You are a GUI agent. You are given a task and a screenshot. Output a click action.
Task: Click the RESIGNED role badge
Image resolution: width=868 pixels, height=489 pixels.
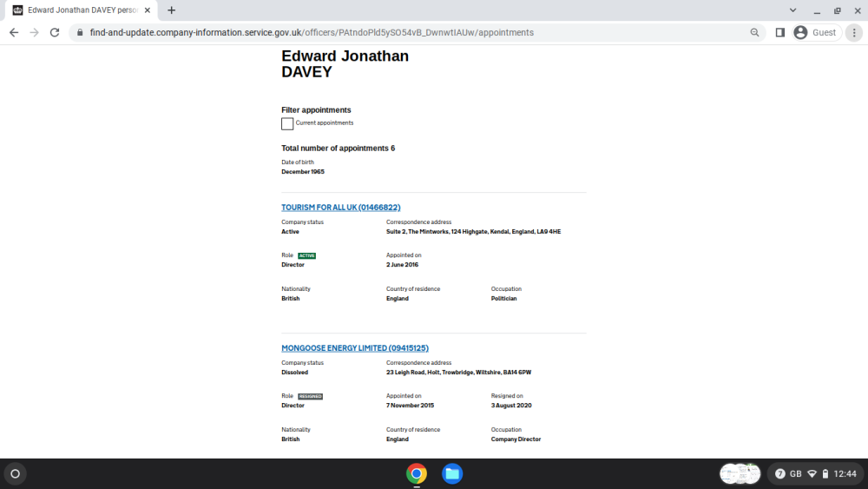click(x=310, y=396)
